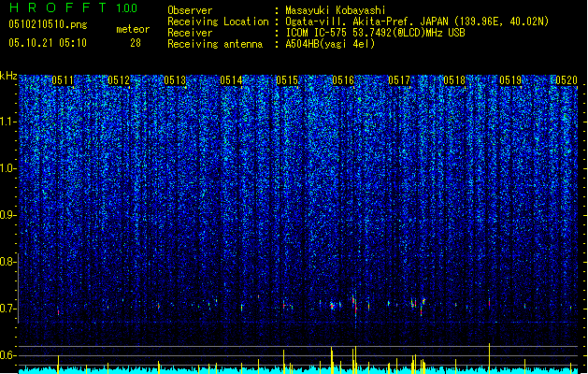588x374 pixels.
Task: Click the 0516 time marker
Action: point(343,80)
